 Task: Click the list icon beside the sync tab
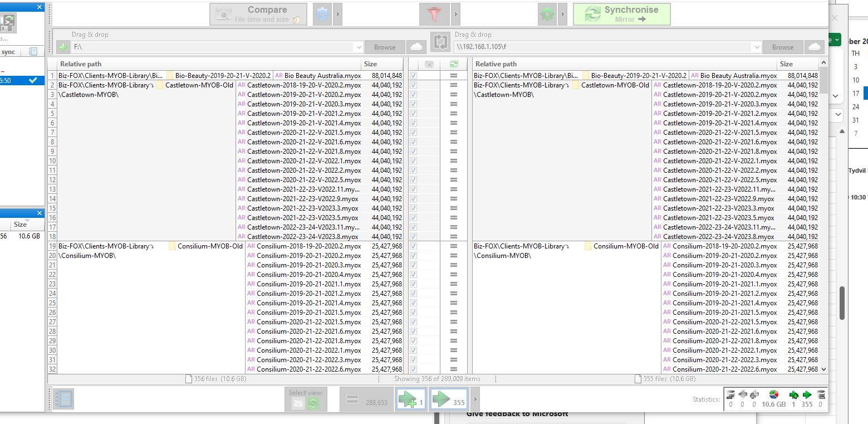33,52
